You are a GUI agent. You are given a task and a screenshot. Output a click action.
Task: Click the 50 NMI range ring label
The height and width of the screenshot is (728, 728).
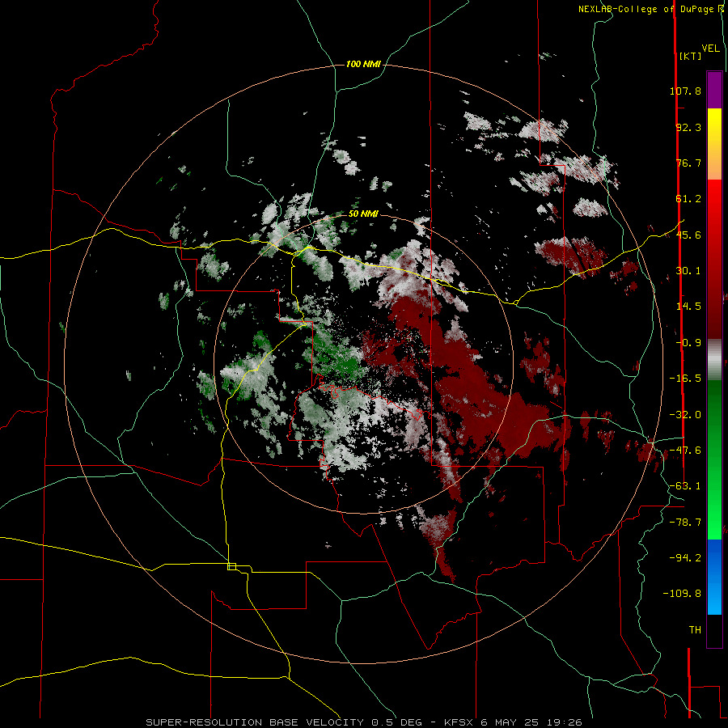click(x=363, y=214)
